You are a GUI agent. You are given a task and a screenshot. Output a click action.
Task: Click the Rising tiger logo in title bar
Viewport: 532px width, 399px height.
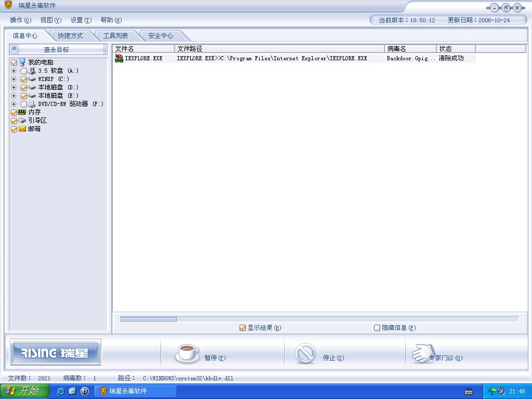(8, 5)
